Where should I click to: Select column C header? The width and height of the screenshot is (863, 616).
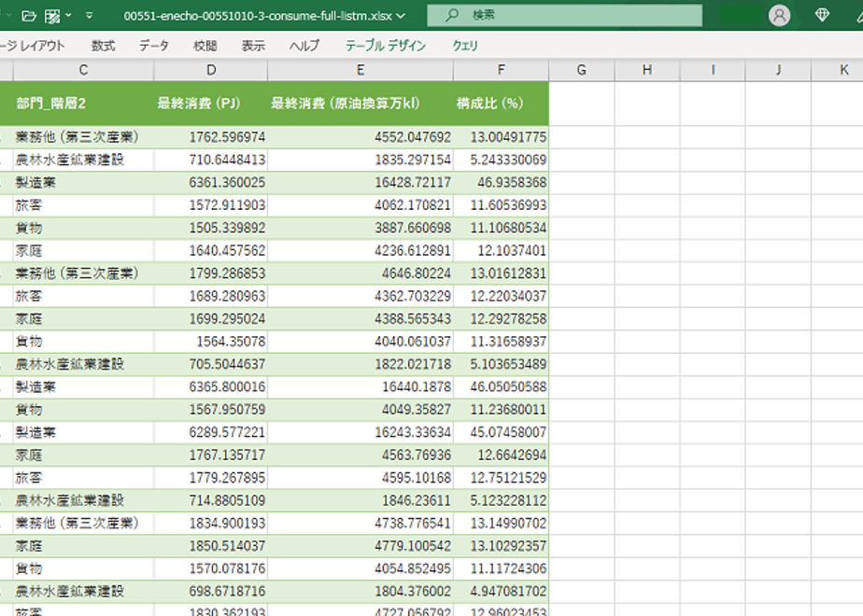[84, 70]
